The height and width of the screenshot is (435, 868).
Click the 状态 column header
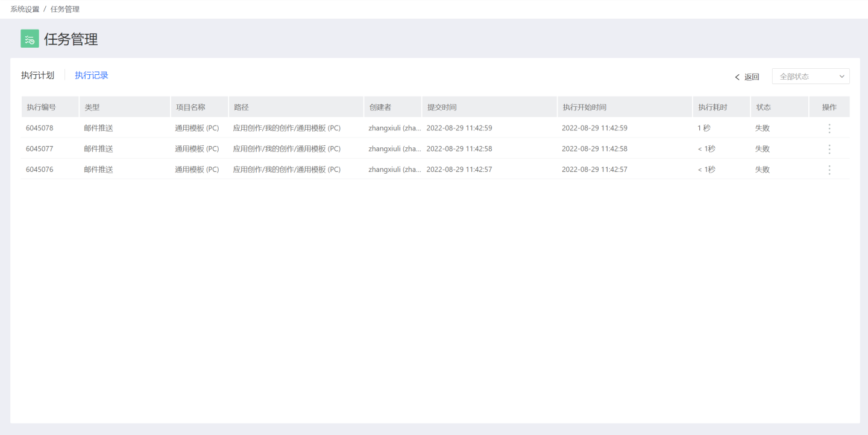point(764,107)
